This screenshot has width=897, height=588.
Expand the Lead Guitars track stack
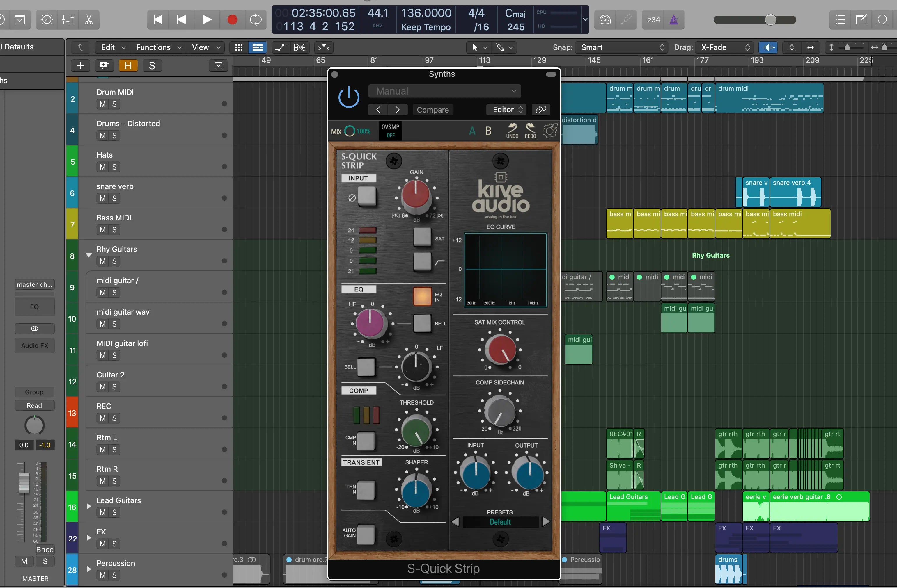click(x=88, y=506)
